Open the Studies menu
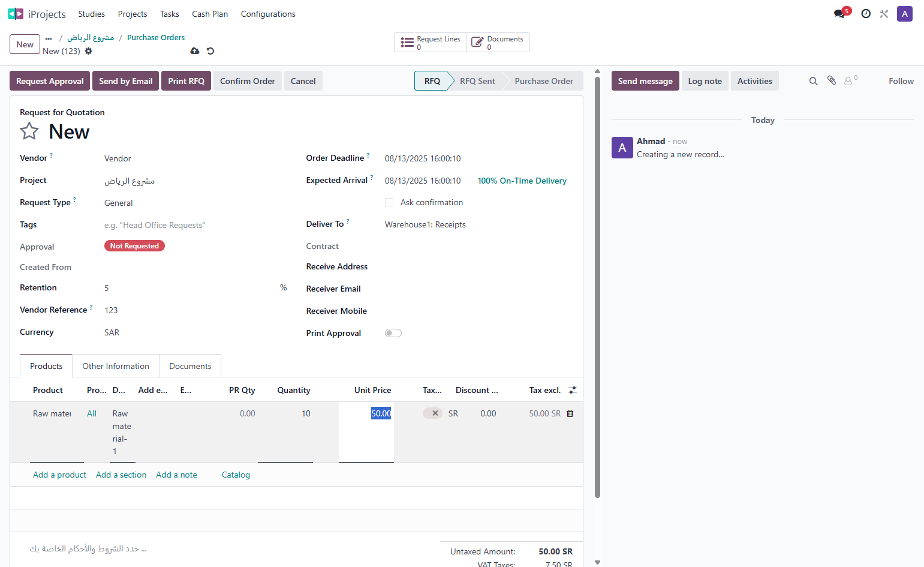This screenshot has height=567, width=924. coord(91,14)
